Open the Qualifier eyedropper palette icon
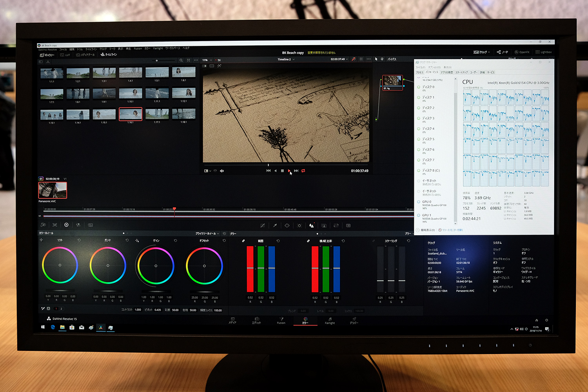588x392 pixels. tap(275, 225)
